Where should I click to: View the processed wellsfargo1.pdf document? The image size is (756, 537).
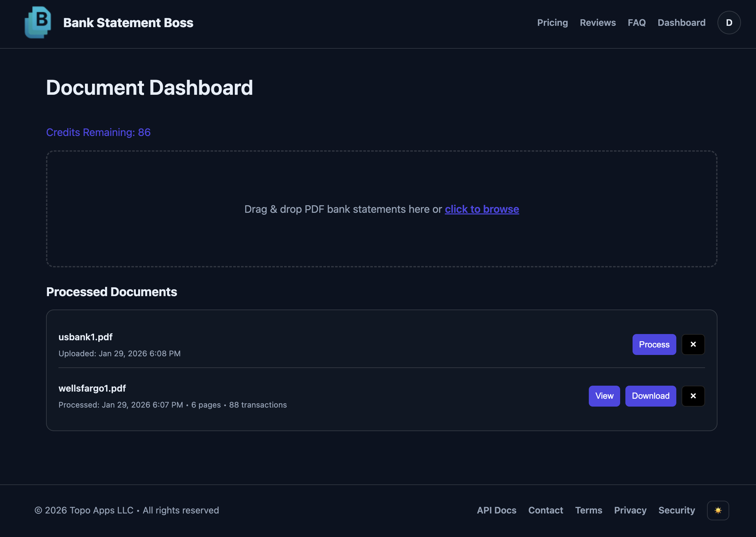[604, 396]
